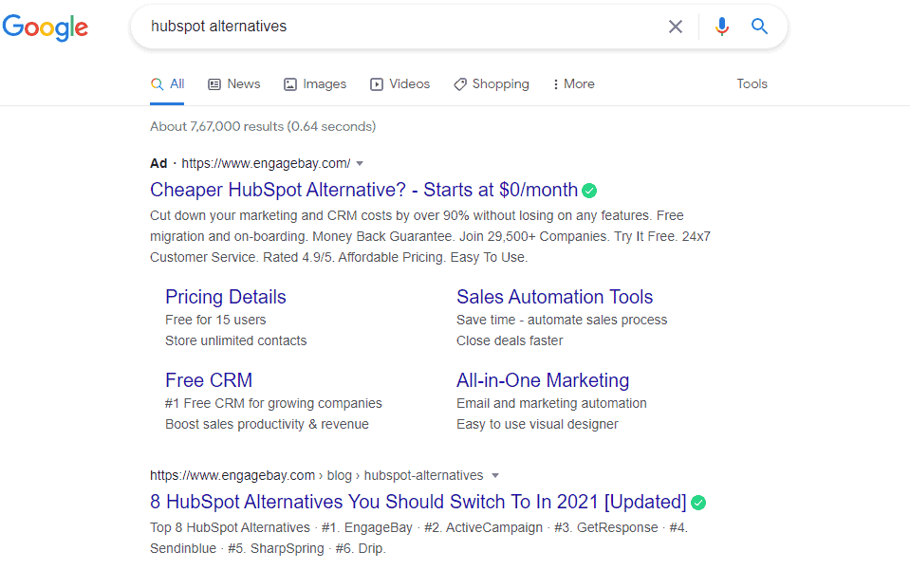Click the ad URL www.engagebay.com
910x588 pixels.
(266, 163)
